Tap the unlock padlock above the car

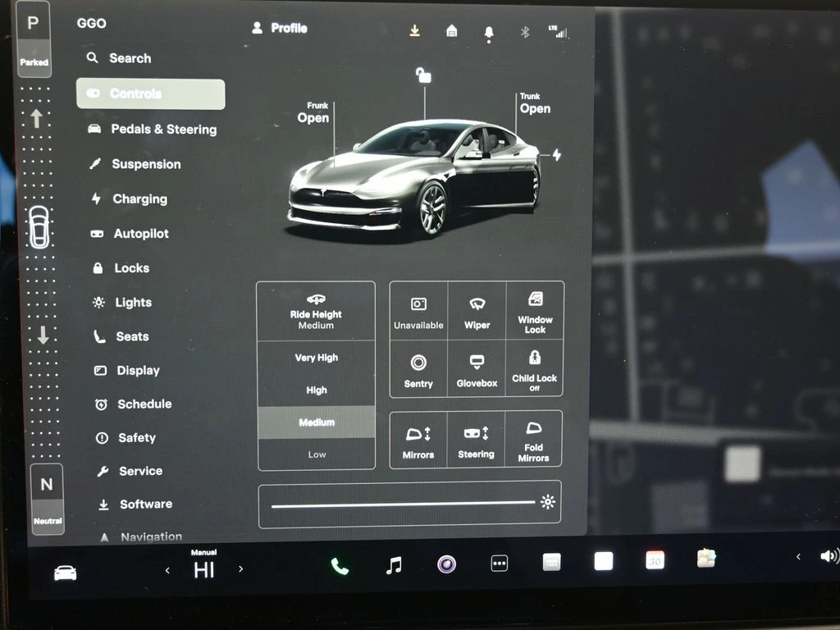(423, 75)
